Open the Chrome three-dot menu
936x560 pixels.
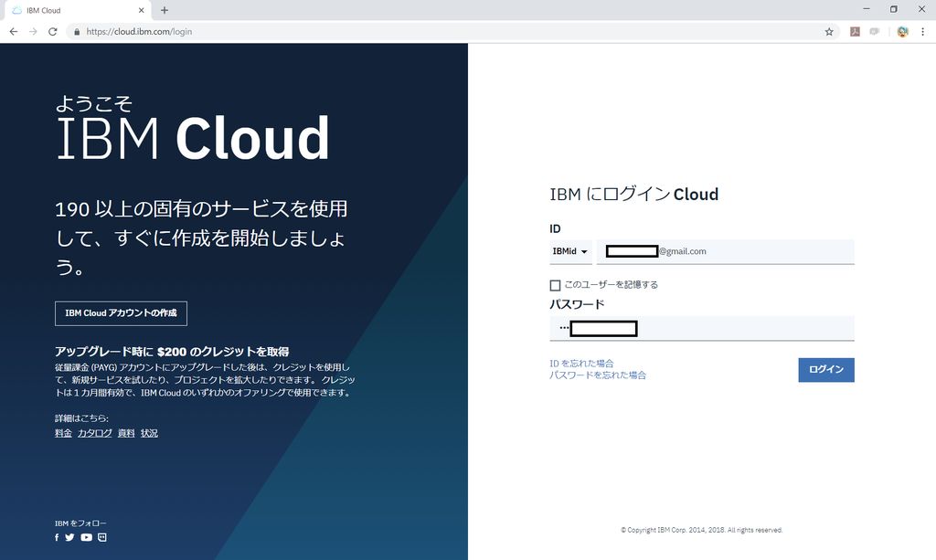923,32
